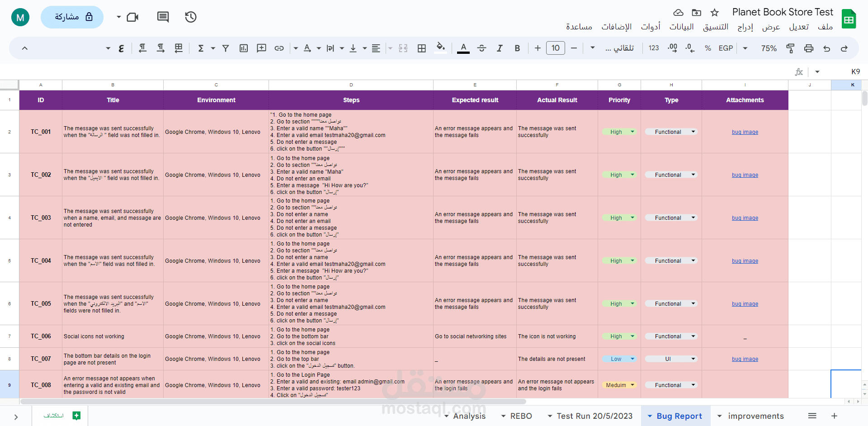The height and width of the screenshot is (426, 868).
Task: Move document using the folder icon
Action: [697, 12]
